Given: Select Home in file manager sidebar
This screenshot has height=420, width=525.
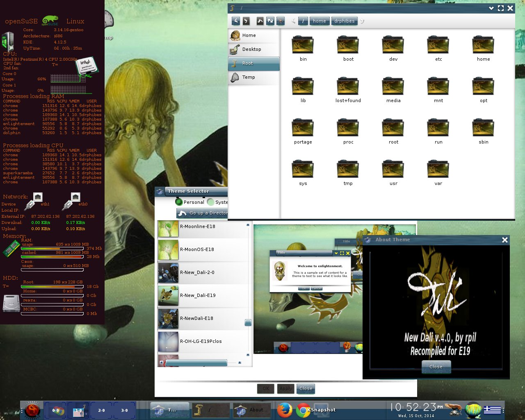Looking at the screenshot, I should (x=254, y=35).
